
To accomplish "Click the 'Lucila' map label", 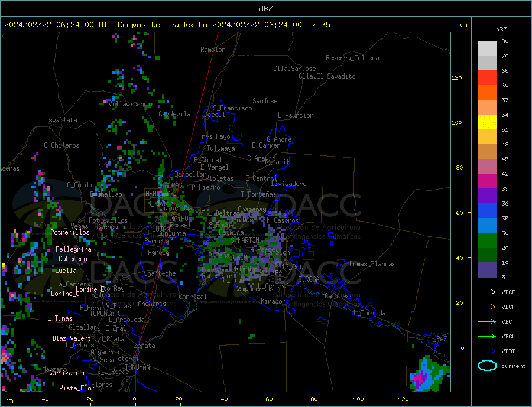I will tap(66, 271).
